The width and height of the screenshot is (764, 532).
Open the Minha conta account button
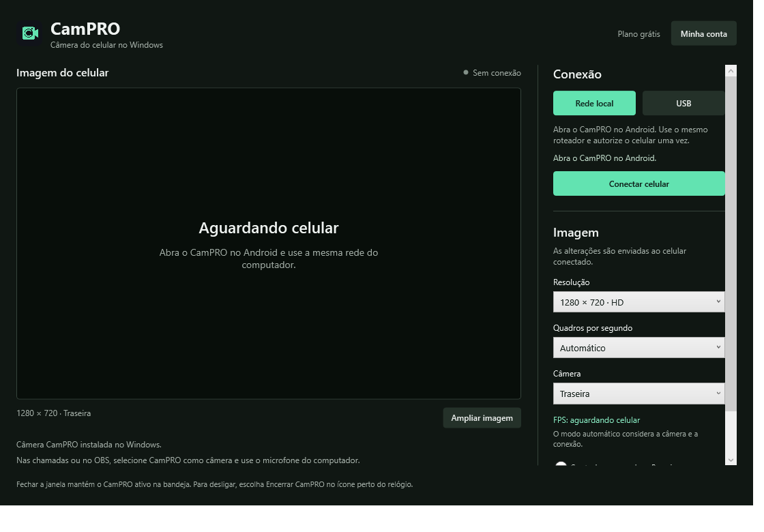(703, 33)
